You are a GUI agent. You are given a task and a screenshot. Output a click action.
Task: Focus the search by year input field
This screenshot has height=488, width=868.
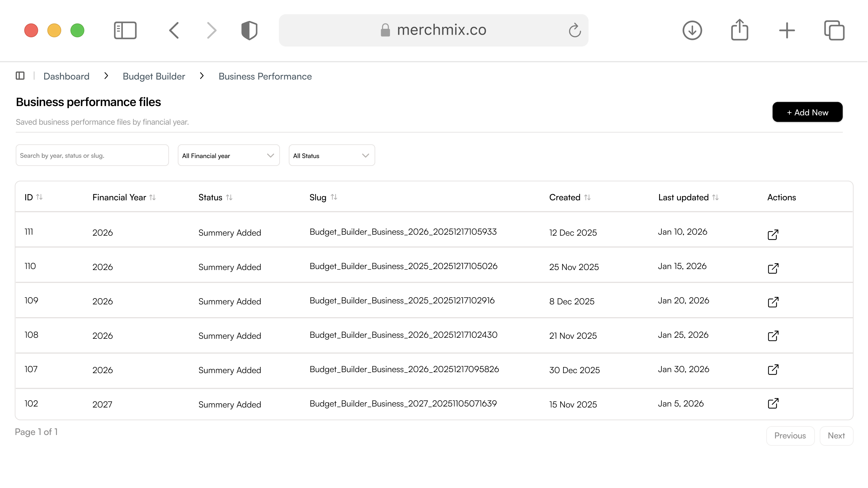(x=92, y=155)
